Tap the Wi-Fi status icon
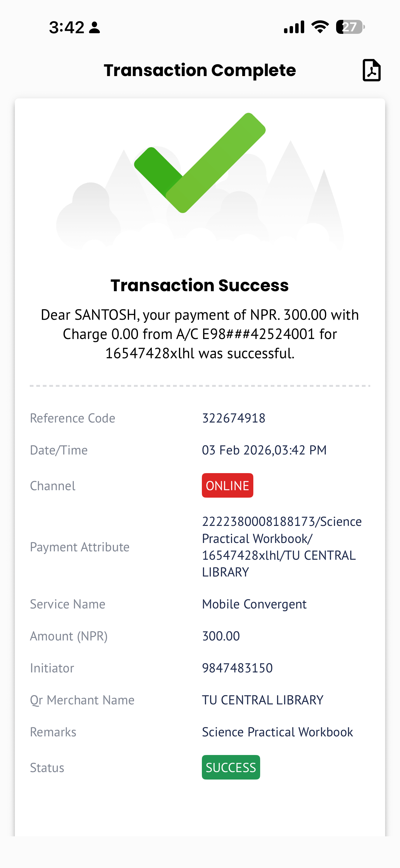The image size is (400, 868). point(320,27)
